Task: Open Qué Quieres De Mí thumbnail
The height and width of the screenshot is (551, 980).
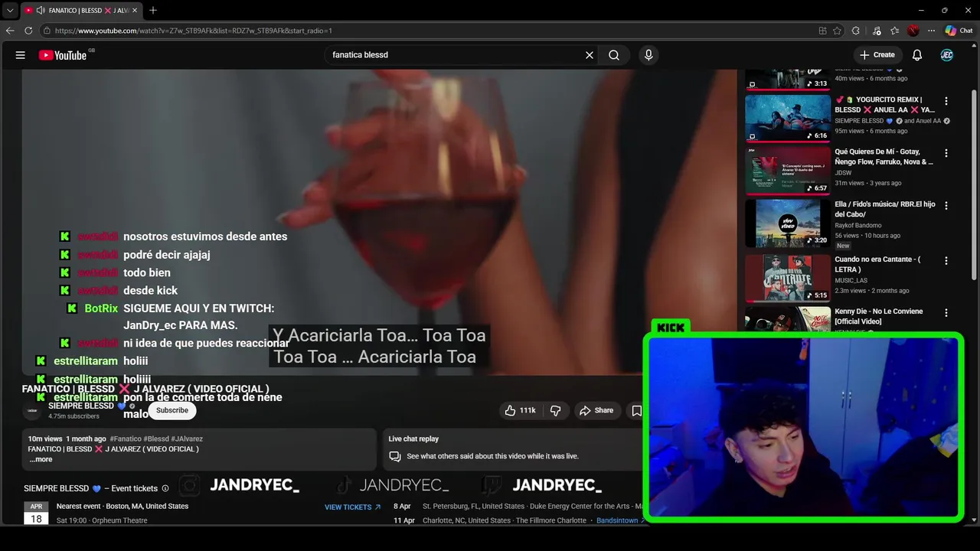Action: [788, 171]
